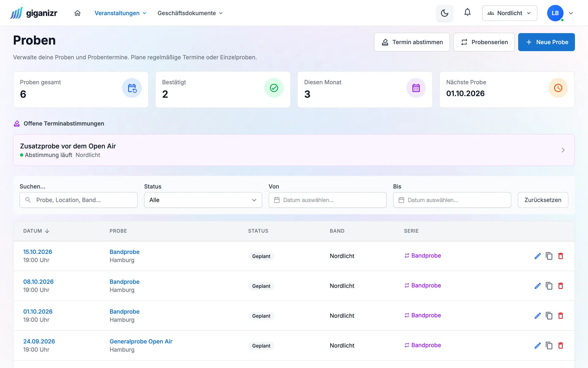Click the home icon in navbar
This screenshot has height=368, width=588.
click(77, 13)
